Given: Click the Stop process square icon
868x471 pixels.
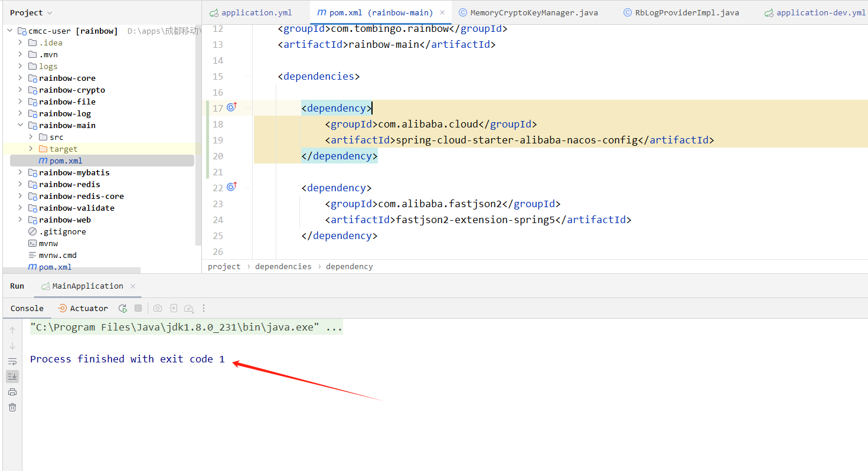Looking at the screenshot, I should point(138,308).
